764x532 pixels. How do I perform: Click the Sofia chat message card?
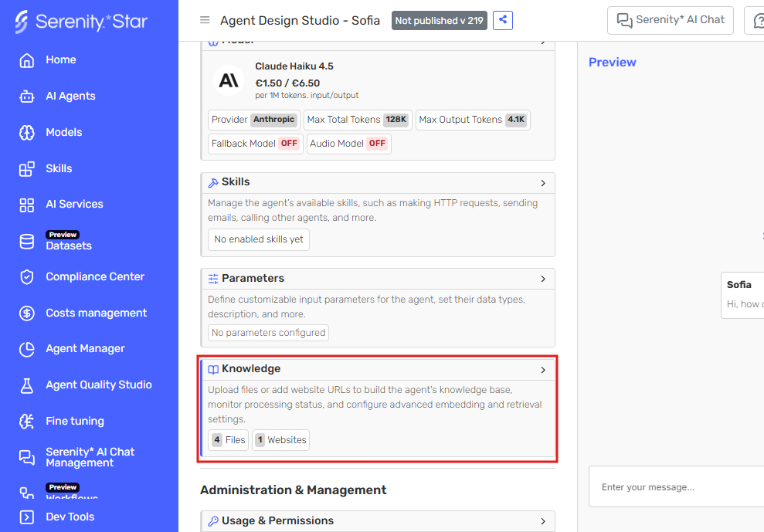[x=742, y=296]
